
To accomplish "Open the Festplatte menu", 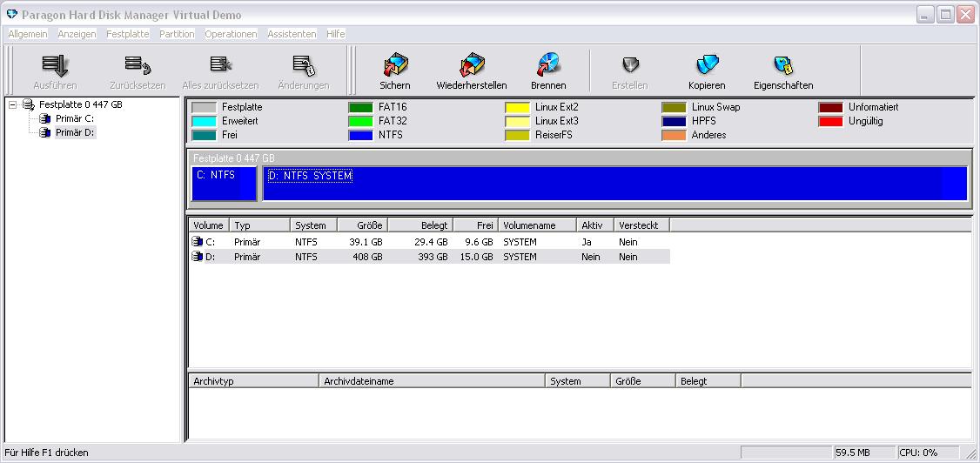I will click(x=127, y=34).
